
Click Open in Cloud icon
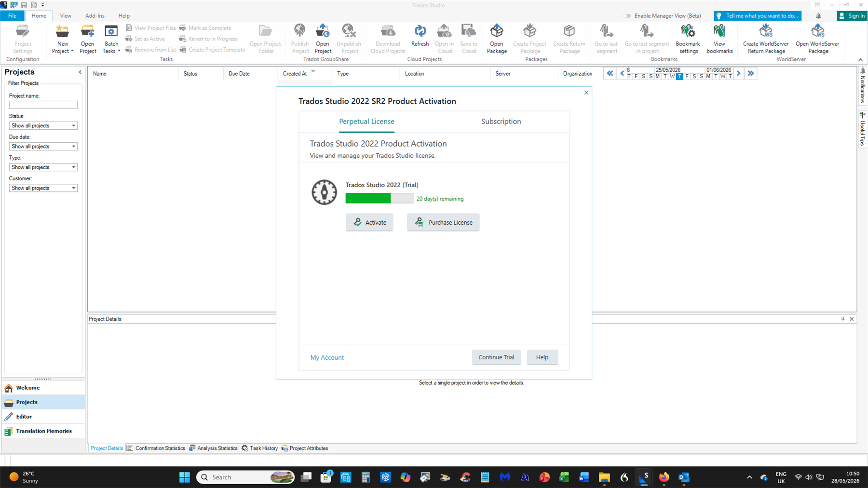click(x=444, y=39)
